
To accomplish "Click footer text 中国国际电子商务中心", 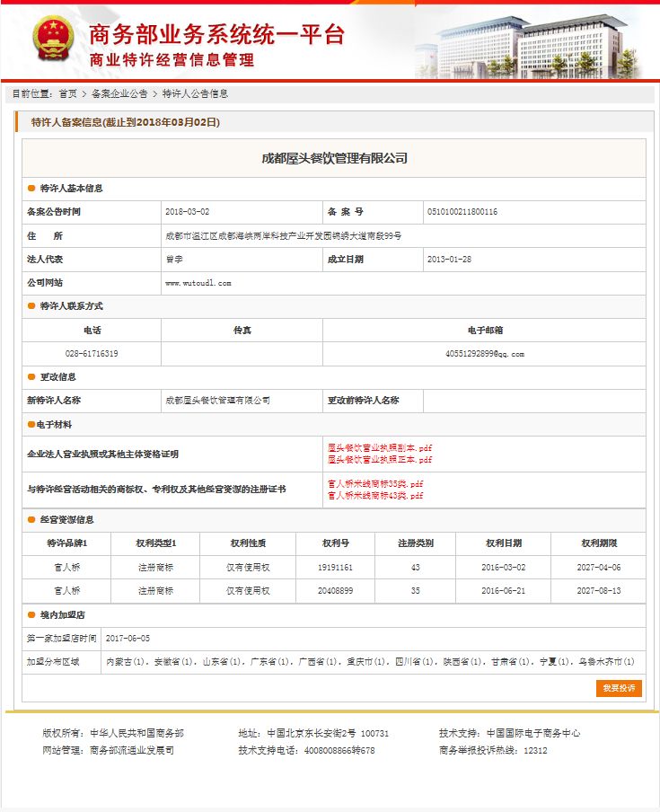I will coord(533,733).
